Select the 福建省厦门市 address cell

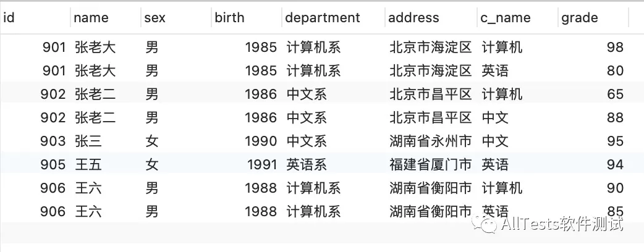(x=430, y=164)
